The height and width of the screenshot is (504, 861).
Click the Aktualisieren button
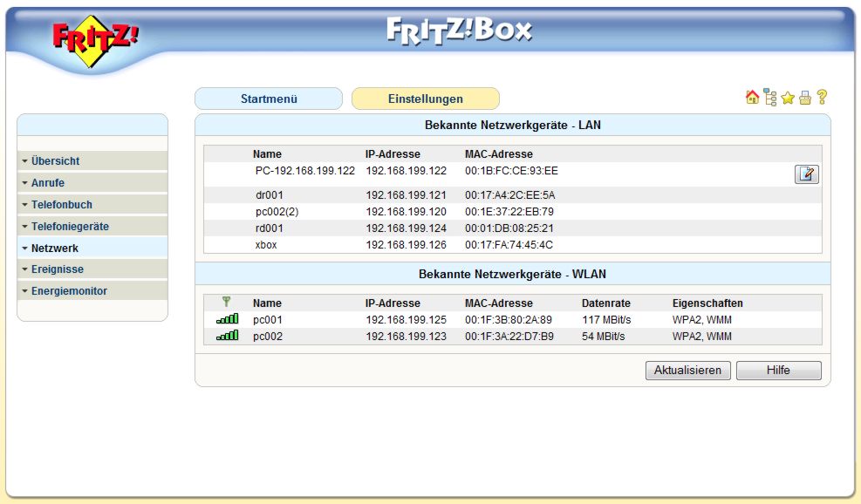click(x=687, y=370)
